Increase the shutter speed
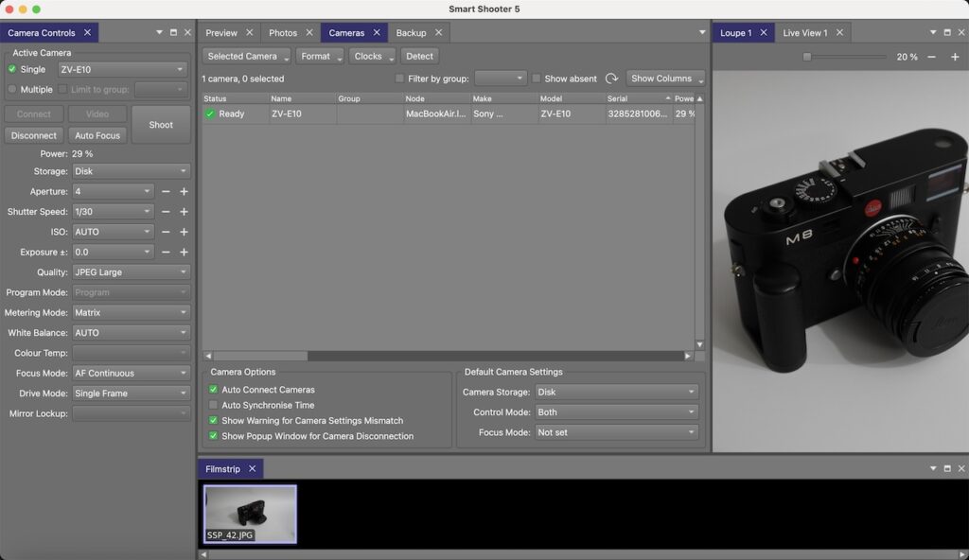The height and width of the screenshot is (560, 969). point(185,212)
